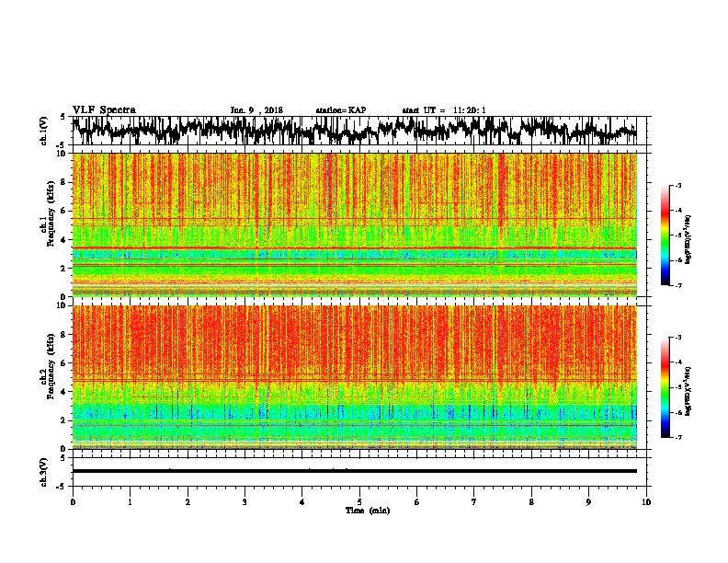Viewport: 728px width, 563px height.
Task: Click the time axis tick label '2'
Action: point(188,502)
